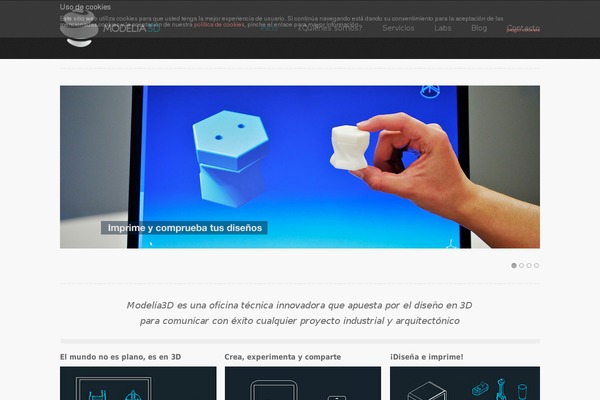The height and width of the screenshot is (400, 600).
Task: Select the third slider pagination dot
Action: coord(529,265)
